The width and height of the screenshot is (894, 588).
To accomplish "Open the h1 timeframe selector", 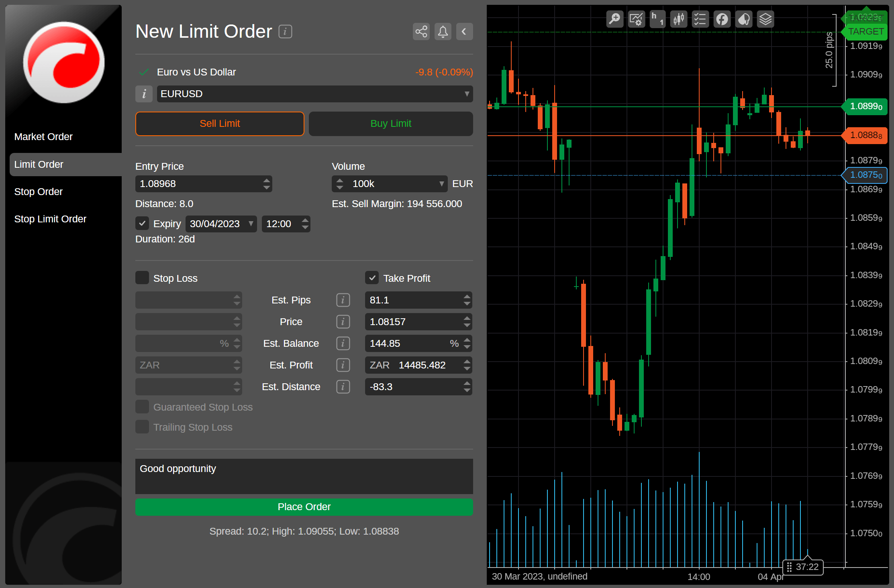I will [x=657, y=19].
